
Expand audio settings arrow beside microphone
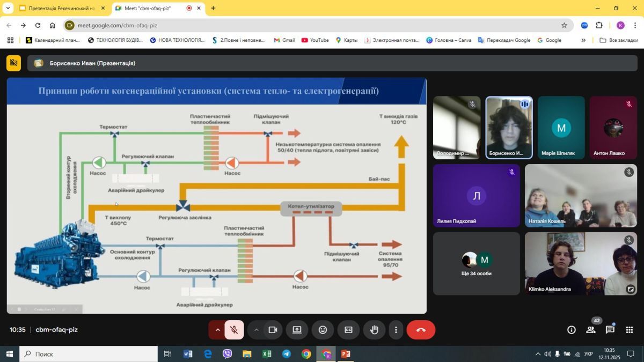(x=217, y=330)
